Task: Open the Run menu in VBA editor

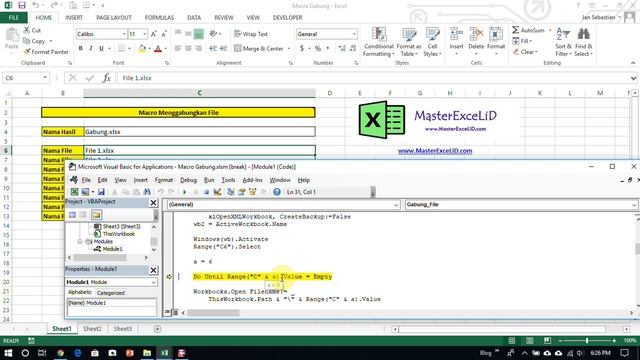Action: pos(209,180)
